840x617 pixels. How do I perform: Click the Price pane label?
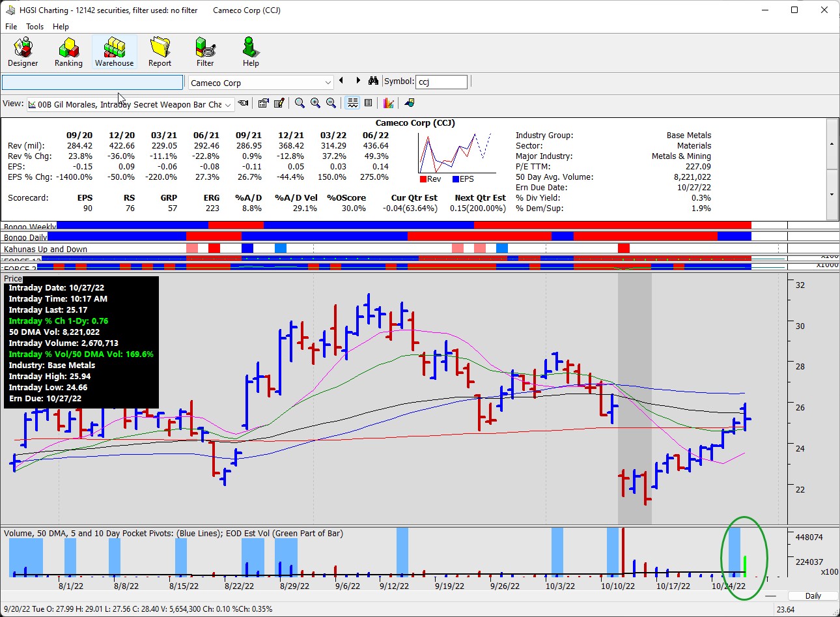point(13,278)
